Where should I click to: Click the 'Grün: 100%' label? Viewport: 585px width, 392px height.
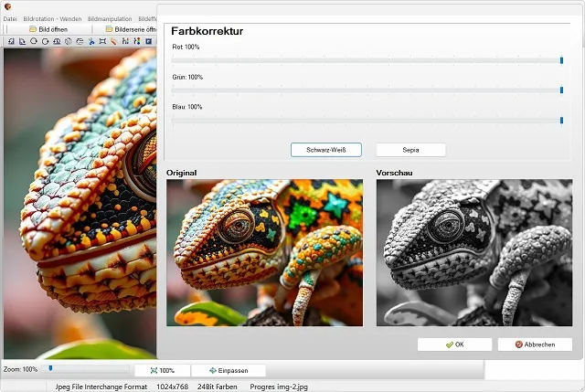(187, 77)
